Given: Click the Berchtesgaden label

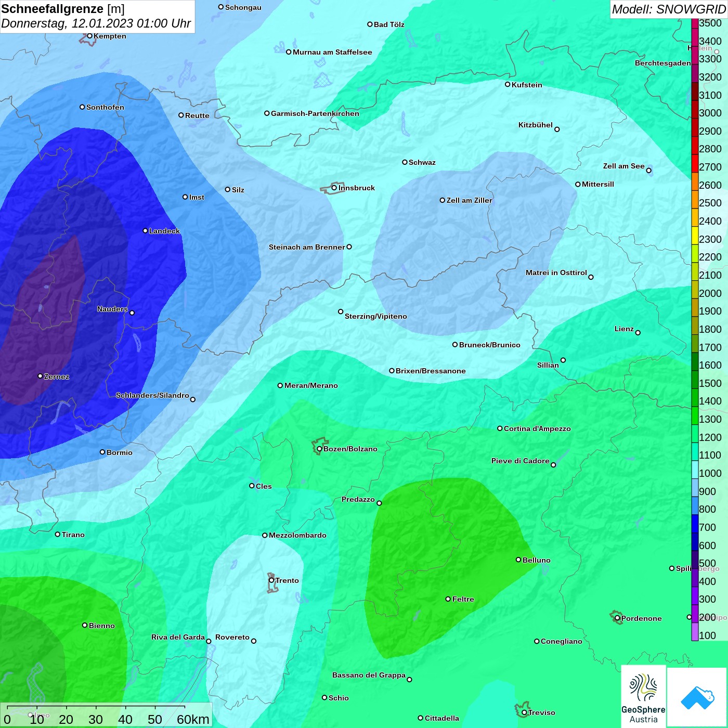Looking at the screenshot, I should coord(663,63).
